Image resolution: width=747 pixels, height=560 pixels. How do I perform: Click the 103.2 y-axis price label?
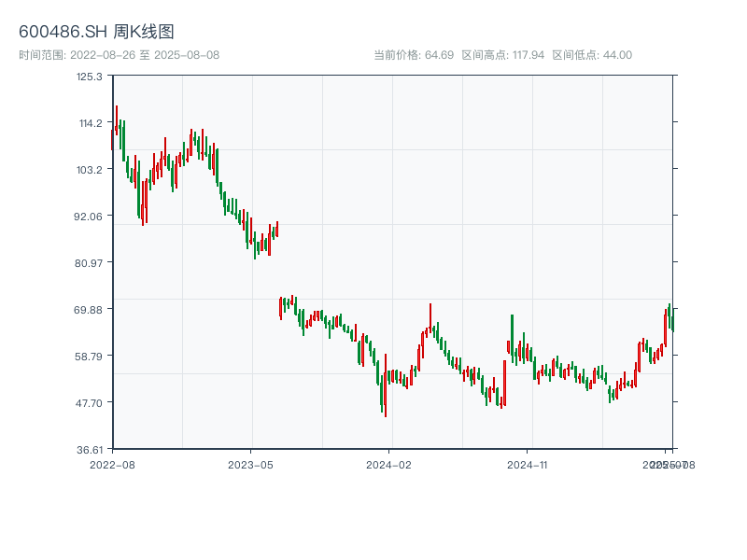(90, 170)
